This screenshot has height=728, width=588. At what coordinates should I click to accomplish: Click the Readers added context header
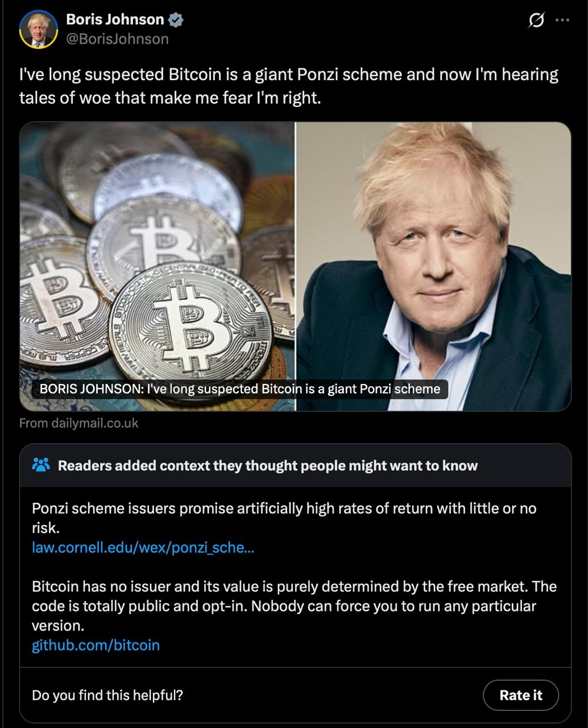click(268, 465)
